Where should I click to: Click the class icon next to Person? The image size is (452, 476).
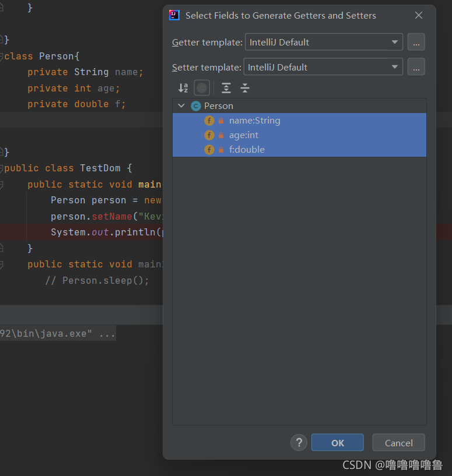(196, 106)
